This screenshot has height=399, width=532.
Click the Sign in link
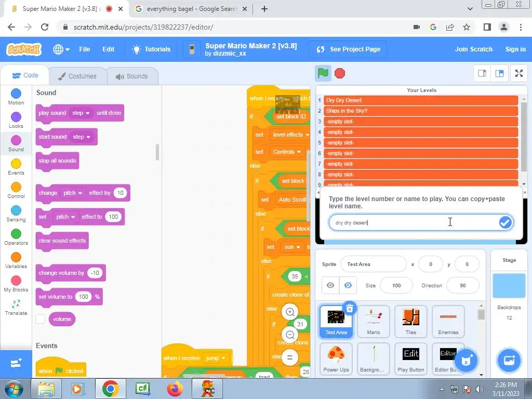coord(515,49)
